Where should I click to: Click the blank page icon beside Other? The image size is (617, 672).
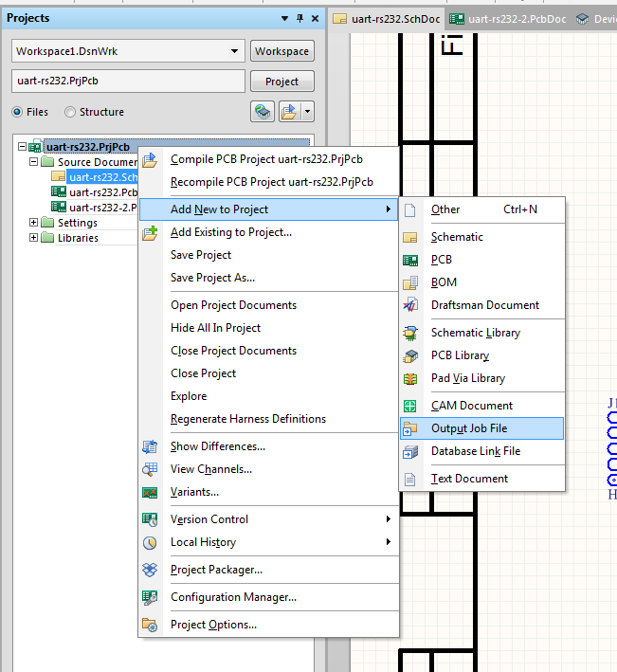[410, 210]
